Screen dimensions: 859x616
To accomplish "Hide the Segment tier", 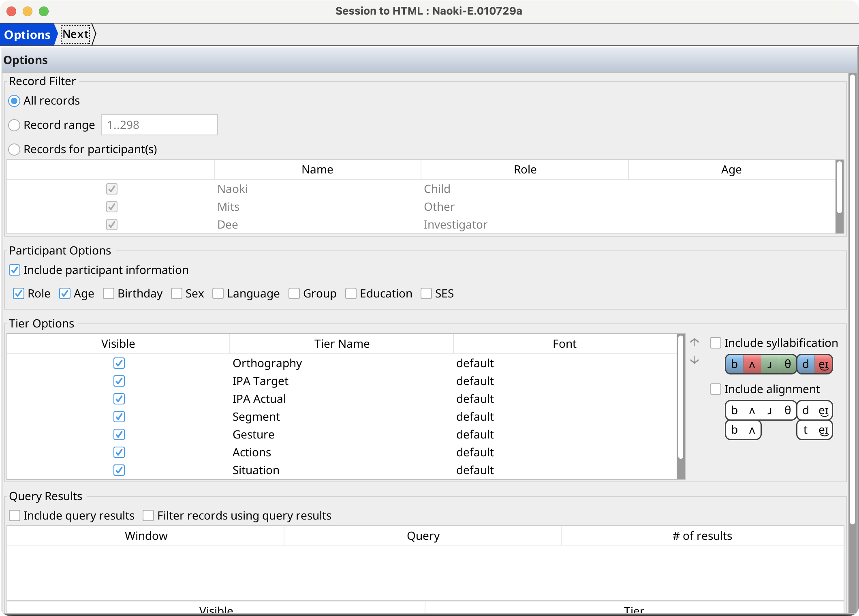I will click(x=119, y=417).
